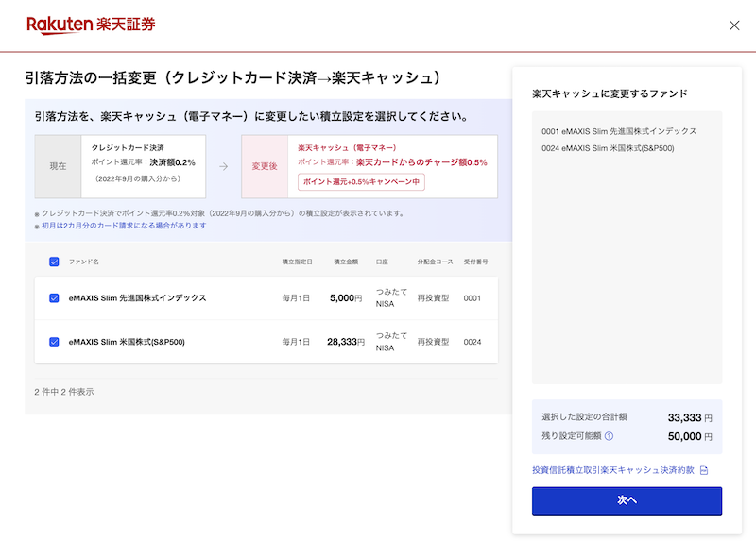756x541 pixels.
Task: Click the 5,000円 amount cell
Action: click(346, 297)
